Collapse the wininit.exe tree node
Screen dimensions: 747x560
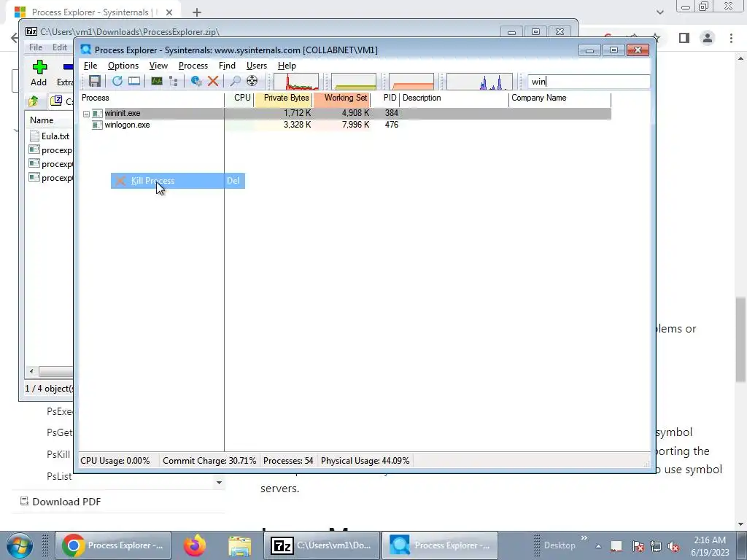click(x=86, y=114)
